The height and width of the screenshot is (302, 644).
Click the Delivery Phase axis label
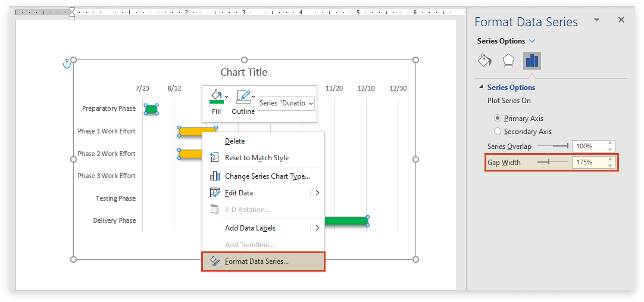(x=115, y=220)
